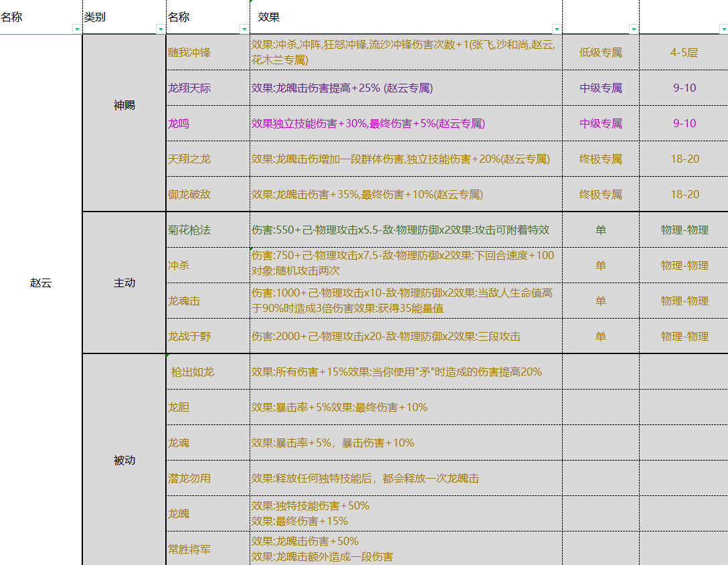Click the 效果 header cell
Viewport: 728px width, 565px height.
(x=405, y=17)
